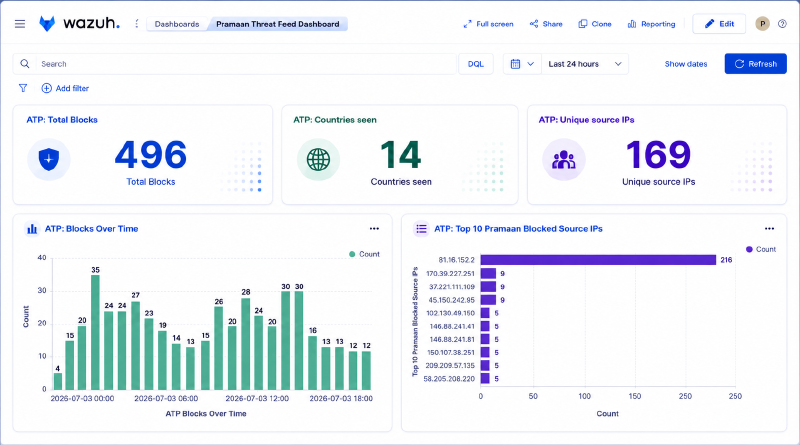Click the bar chart icon of Blocks Over Time

(32, 229)
